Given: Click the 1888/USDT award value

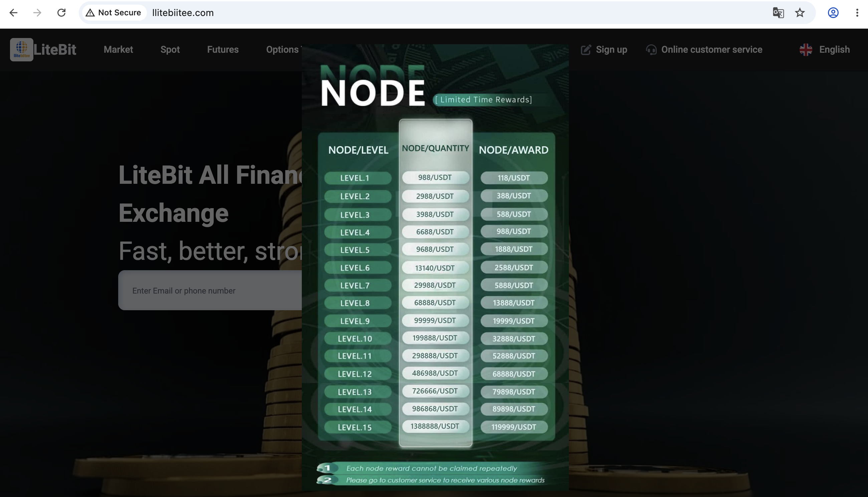Looking at the screenshot, I should [x=514, y=249].
